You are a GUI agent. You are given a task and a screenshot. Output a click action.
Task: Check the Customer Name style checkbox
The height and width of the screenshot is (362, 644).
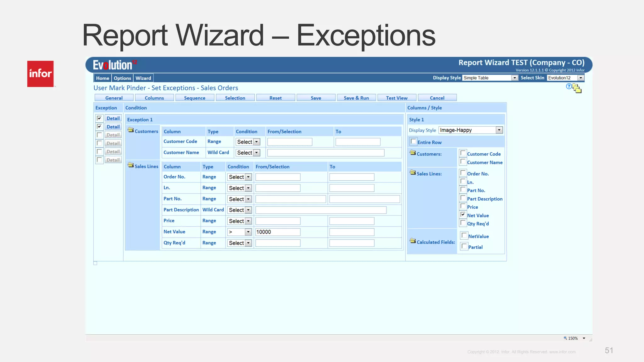pos(463,162)
